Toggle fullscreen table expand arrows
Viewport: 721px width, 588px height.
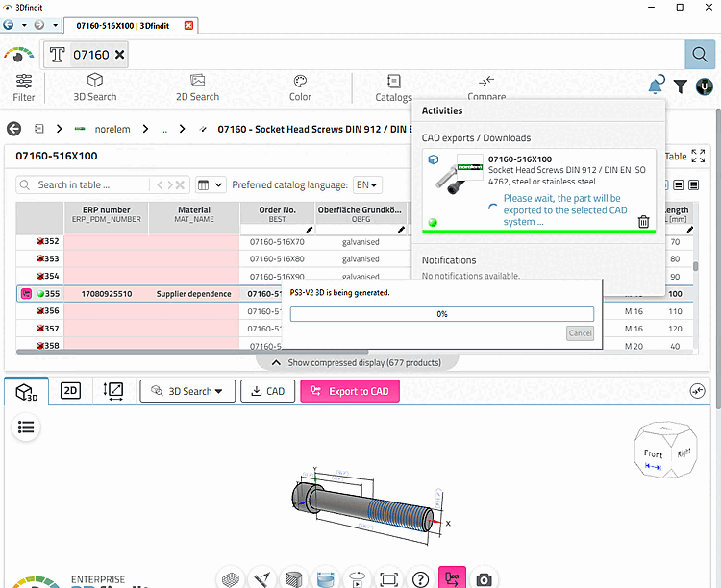click(698, 156)
